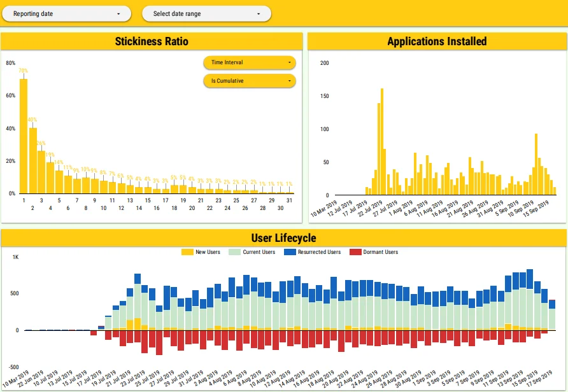The width and height of the screenshot is (568, 392).
Task: Click the tallest Applications Installed bar
Action: 382,142
